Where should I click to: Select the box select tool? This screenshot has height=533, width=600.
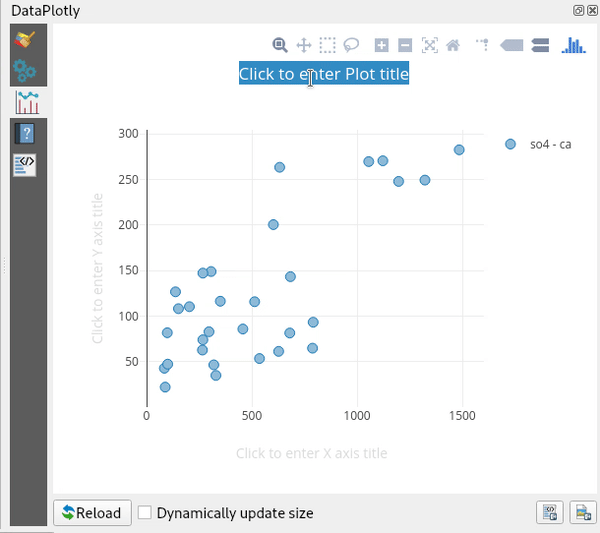click(x=328, y=45)
